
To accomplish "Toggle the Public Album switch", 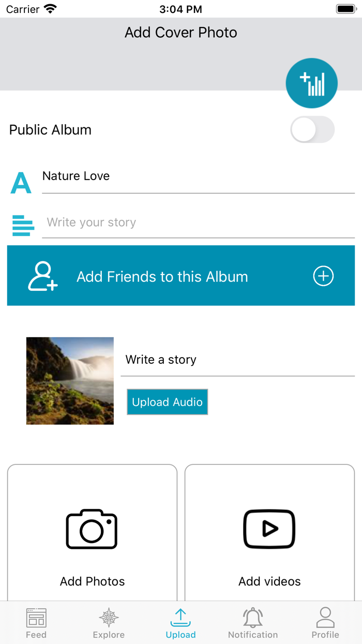I will pos(312,129).
